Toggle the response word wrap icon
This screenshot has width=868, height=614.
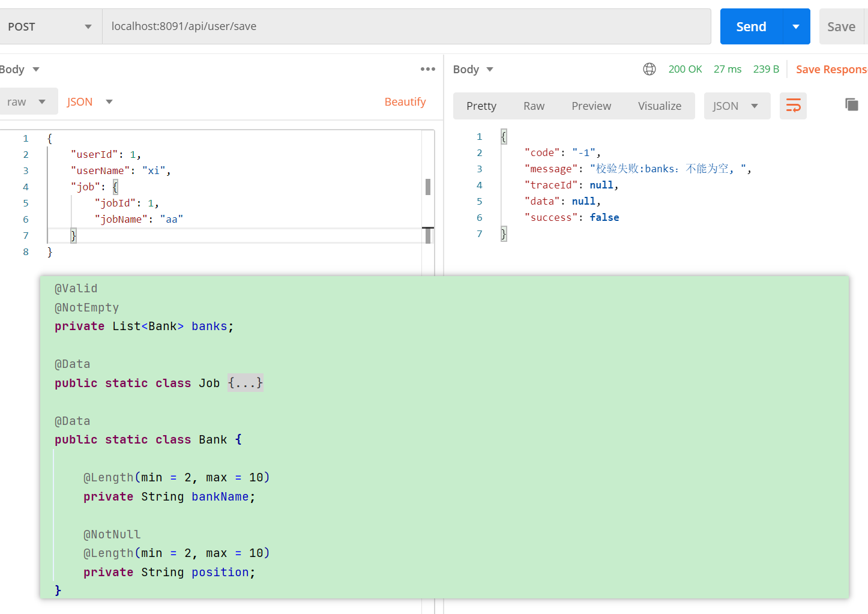pyautogui.click(x=793, y=106)
